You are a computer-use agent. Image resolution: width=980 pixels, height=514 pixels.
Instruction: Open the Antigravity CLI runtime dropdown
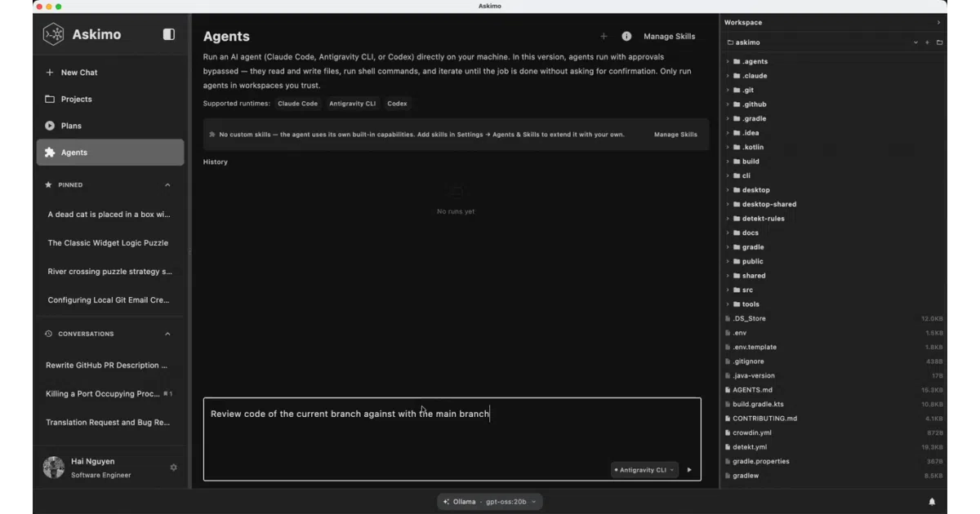644,470
